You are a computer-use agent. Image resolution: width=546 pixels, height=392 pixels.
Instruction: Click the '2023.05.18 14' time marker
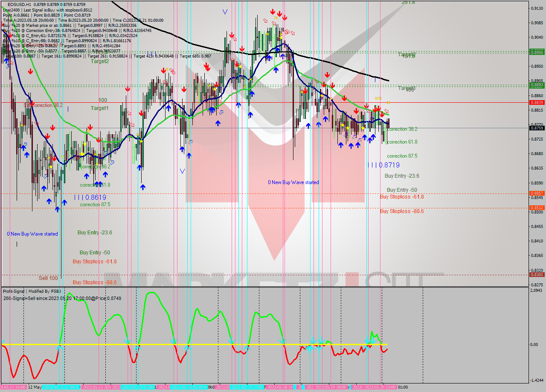pyautogui.click(x=280, y=387)
